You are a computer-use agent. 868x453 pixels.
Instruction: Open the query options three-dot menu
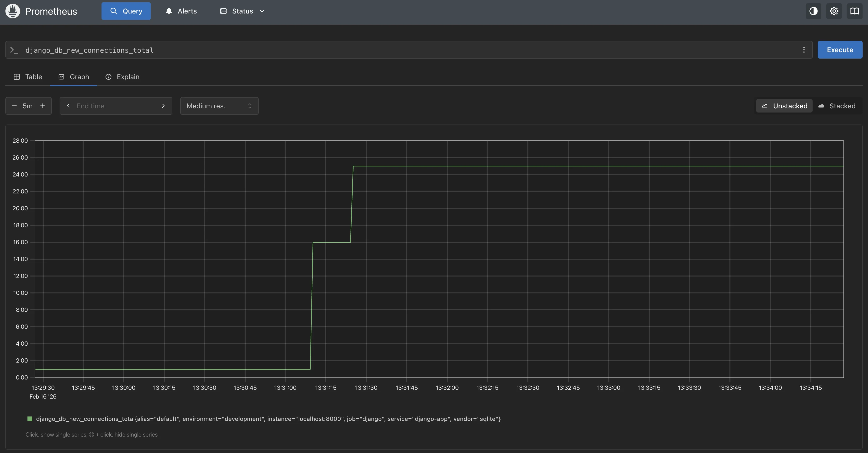click(x=804, y=50)
